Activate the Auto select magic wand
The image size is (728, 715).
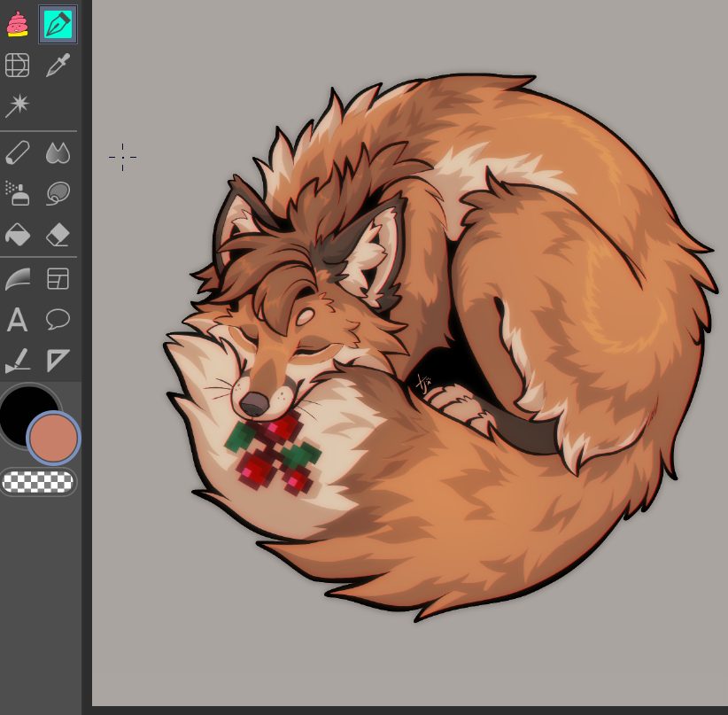click(x=17, y=105)
